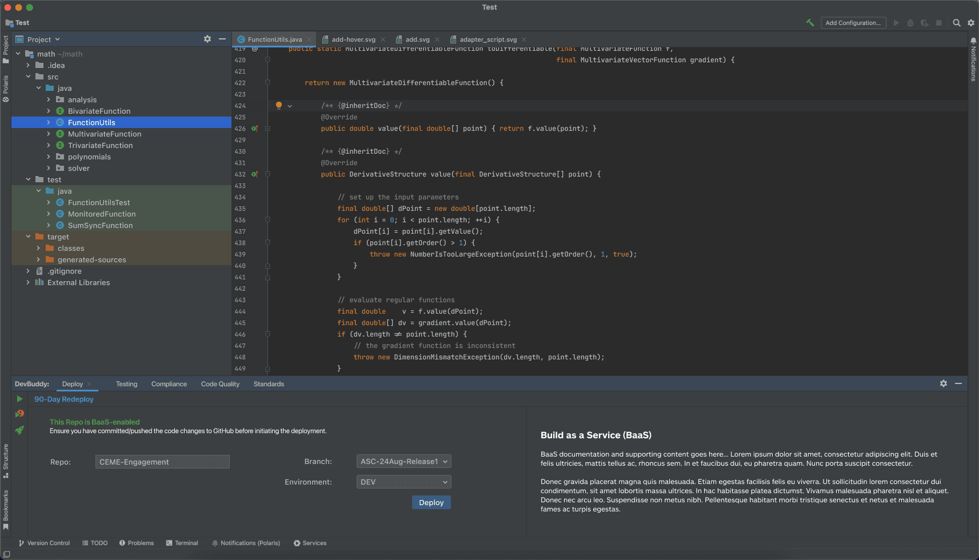This screenshot has width=979, height=560.
Task: Open DevBuddy panel settings gear
Action: click(943, 383)
